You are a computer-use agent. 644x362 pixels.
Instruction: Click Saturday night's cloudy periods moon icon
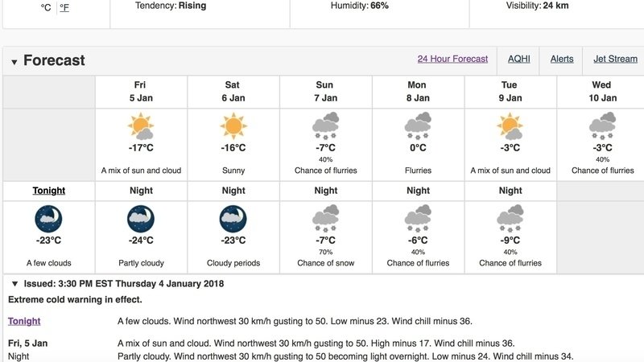[233, 219]
